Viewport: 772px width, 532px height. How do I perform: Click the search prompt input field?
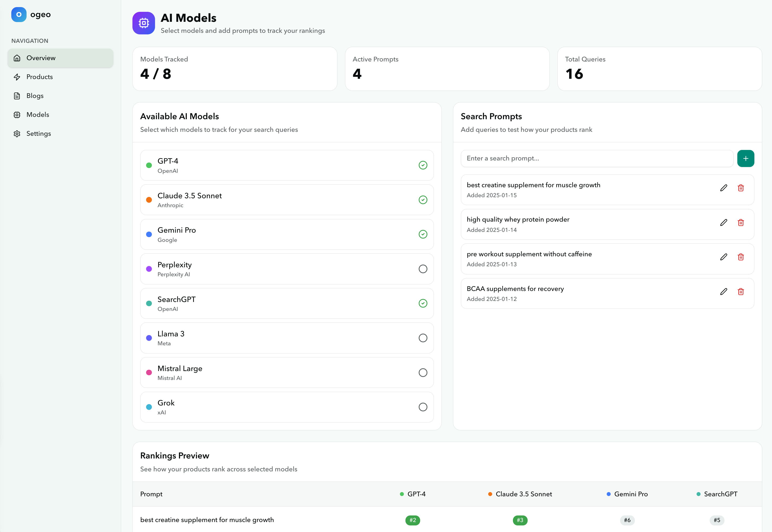(596, 158)
